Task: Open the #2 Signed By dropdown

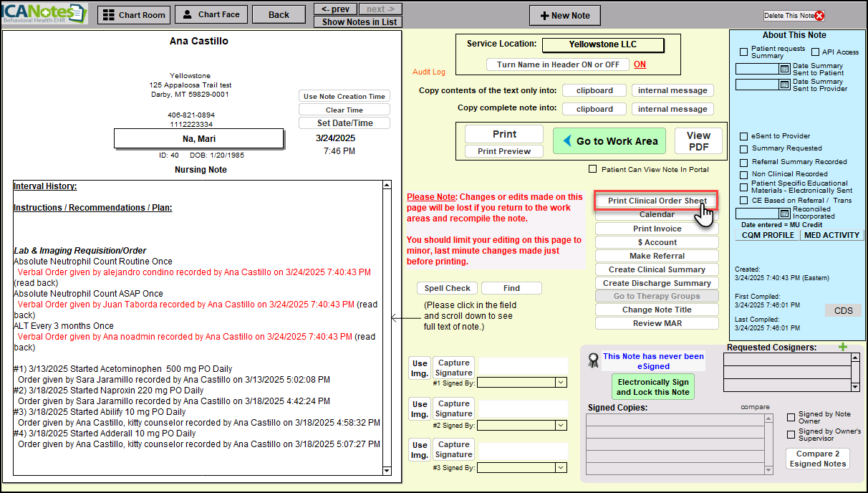Action: pos(559,425)
